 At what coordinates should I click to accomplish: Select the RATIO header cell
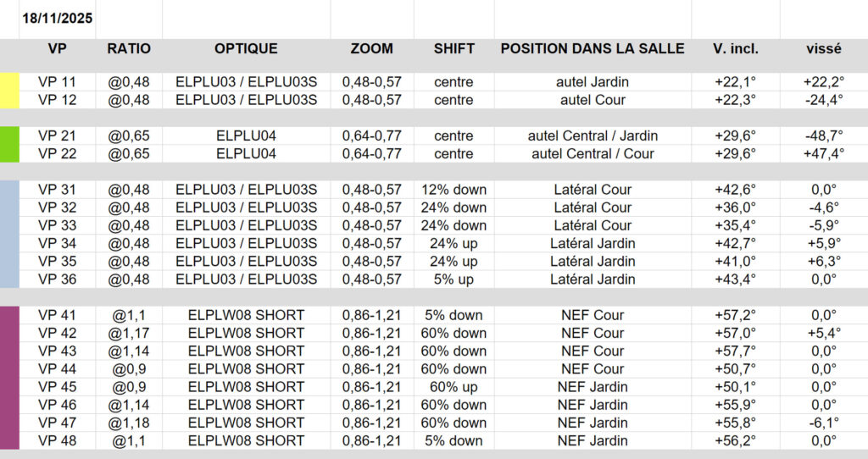[x=129, y=49]
